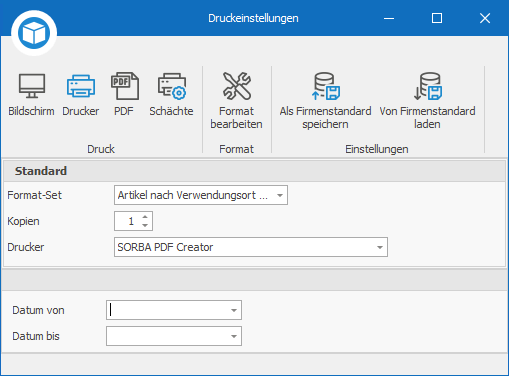Click the Einstellungen group caption
This screenshot has height=376, width=509.
[377, 149]
